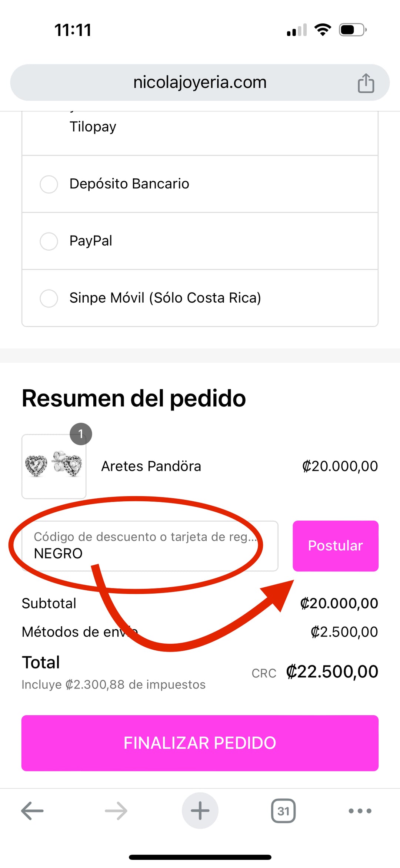
Task: Tap the nicolajoyeria.com address bar
Action: tap(200, 82)
